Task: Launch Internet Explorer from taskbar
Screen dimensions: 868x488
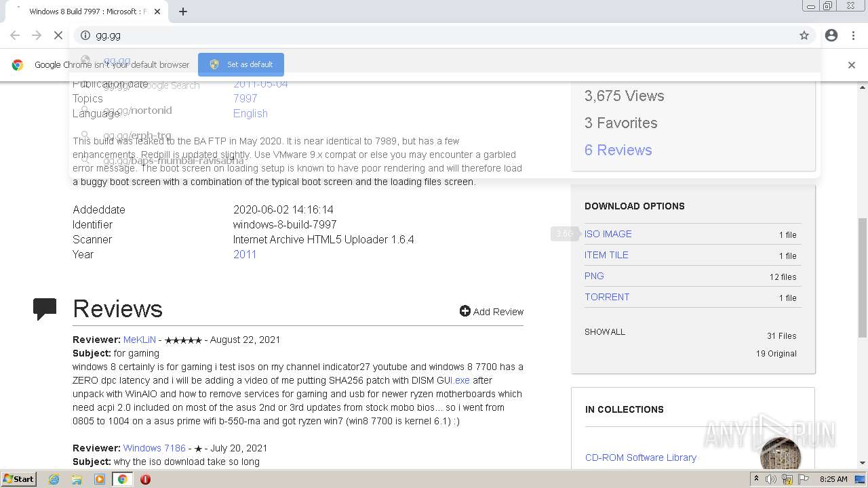Action: pos(54,479)
